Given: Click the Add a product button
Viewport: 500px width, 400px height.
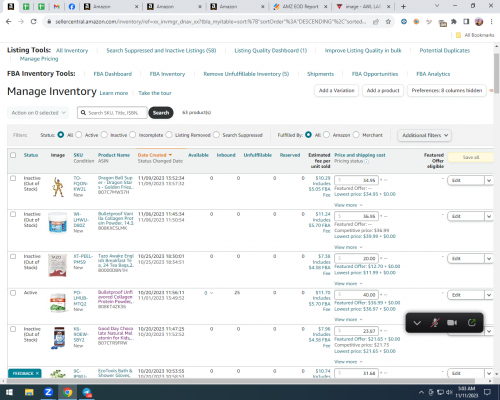Looking at the screenshot, I should (383, 90).
